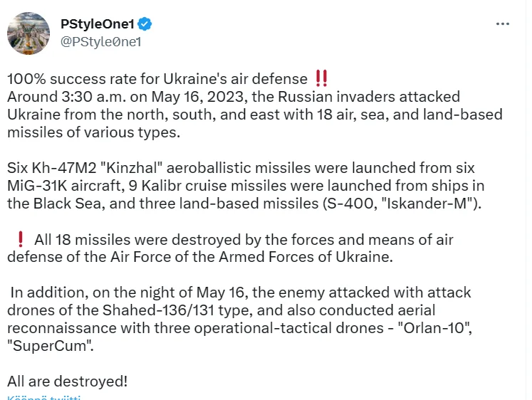Open the PStyleOne1 profile avatar
The width and height of the screenshot is (532, 400).
(x=29, y=33)
